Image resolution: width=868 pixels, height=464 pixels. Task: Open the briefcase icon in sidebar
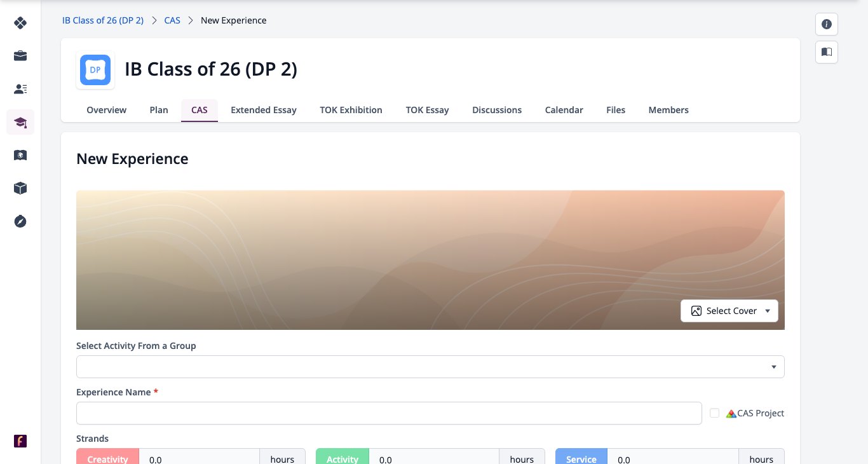click(20, 56)
